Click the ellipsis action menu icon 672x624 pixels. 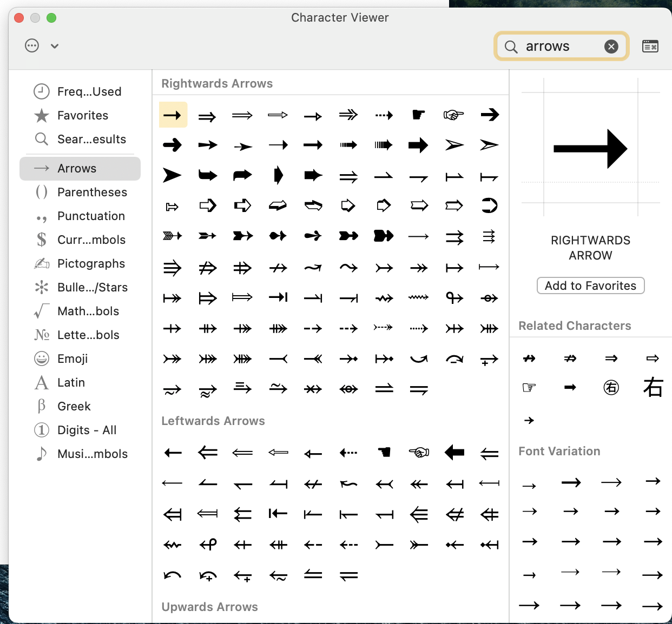[x=32, y=46]
